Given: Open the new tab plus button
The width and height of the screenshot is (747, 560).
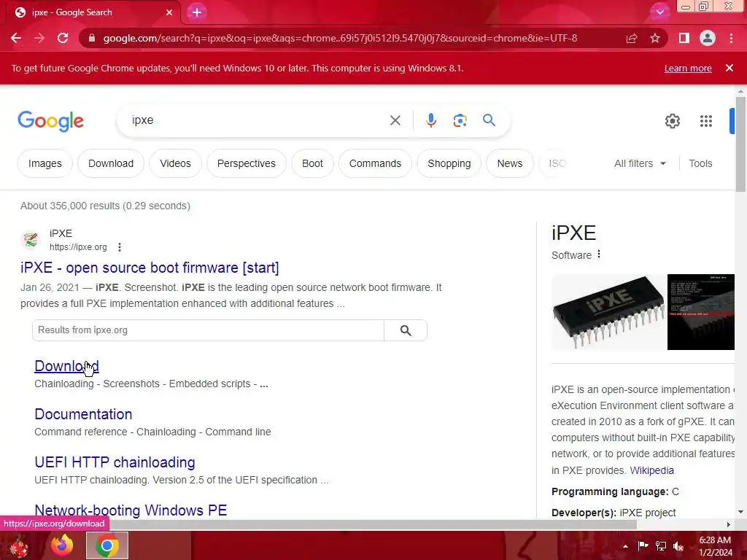Looking at the screenshot, I should point(197,12).
